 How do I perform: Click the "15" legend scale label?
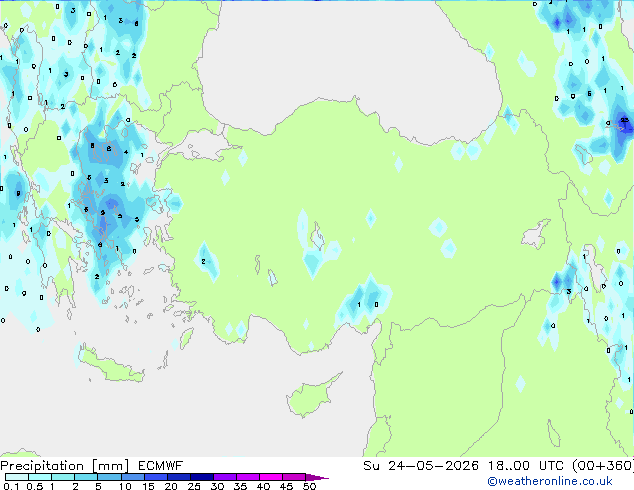148,486
